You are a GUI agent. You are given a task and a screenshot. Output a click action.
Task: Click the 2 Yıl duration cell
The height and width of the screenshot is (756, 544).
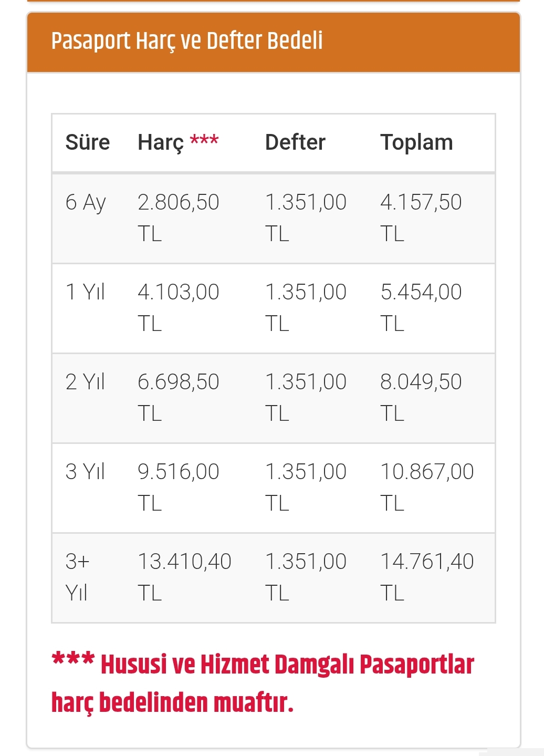coord(85,381)
